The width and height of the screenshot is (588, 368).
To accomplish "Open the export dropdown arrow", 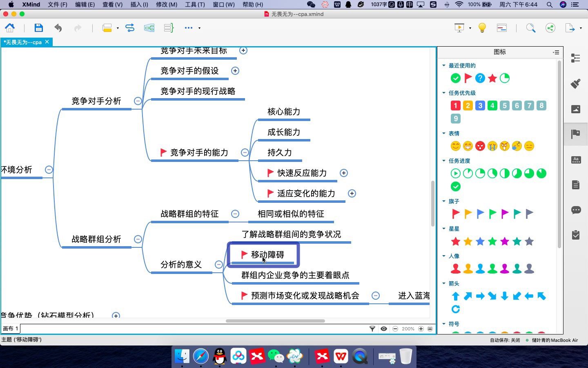I will tap(581, 28).
